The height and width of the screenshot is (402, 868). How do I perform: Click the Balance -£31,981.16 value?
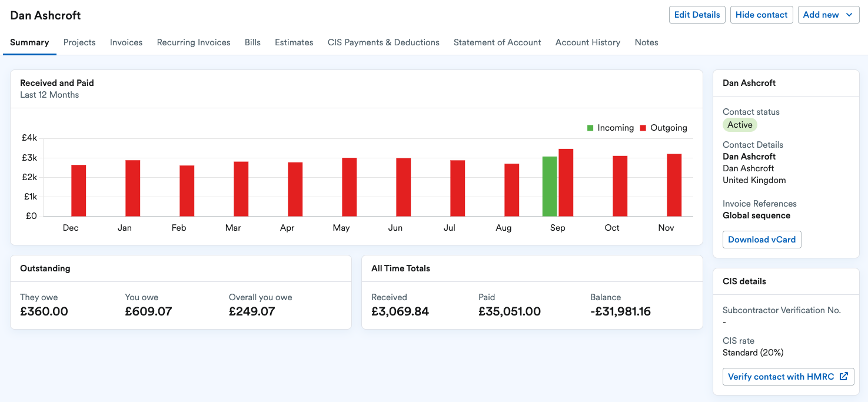pos(621,311)
